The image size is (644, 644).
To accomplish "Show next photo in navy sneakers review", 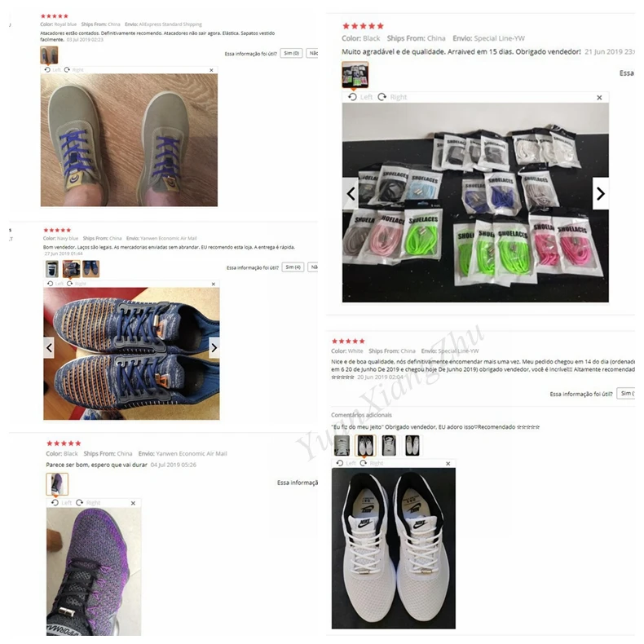I will tap(214, 348).
